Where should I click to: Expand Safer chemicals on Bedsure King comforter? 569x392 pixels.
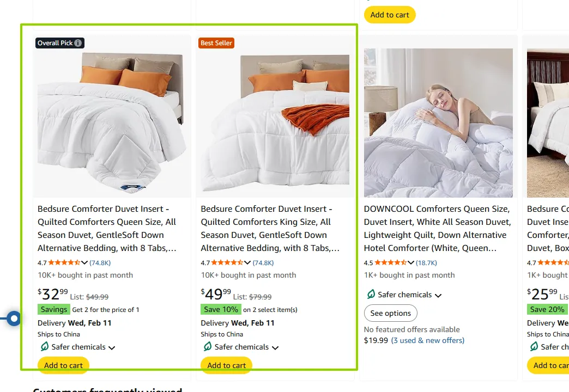(275, 348)
